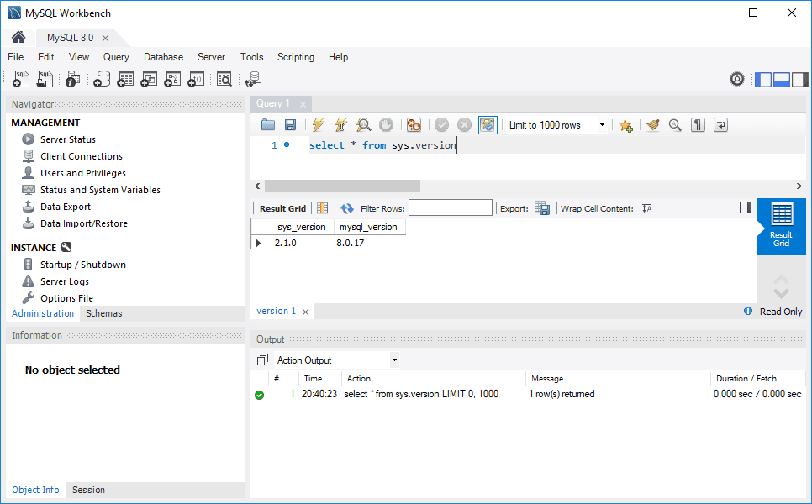Create a new SQL tab icon
The image size is (812, 504).
click(x=21, y=79)
